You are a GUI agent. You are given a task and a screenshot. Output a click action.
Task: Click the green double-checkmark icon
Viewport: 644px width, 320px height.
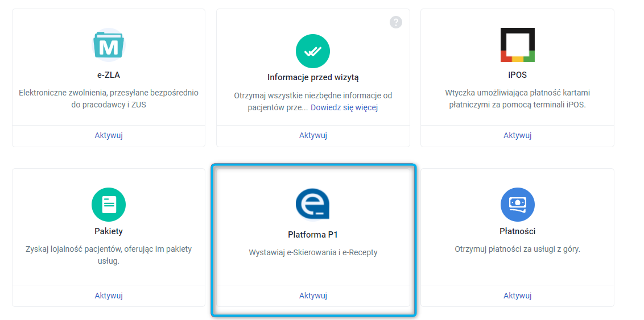313,51
